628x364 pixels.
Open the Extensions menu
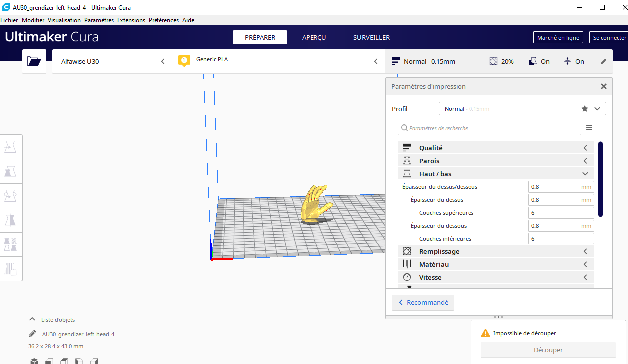tap(131, 20)
